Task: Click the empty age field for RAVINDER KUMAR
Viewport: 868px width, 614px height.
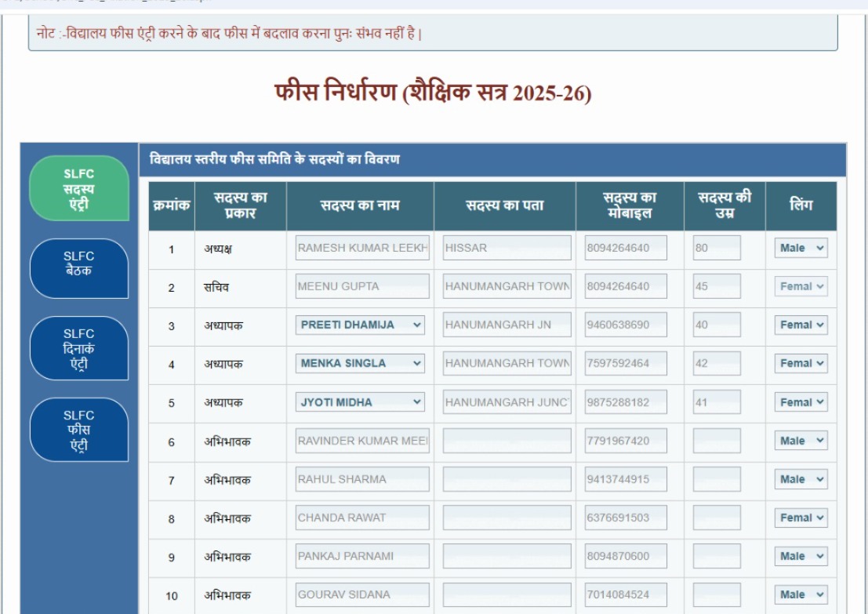Action: (717, 441)
